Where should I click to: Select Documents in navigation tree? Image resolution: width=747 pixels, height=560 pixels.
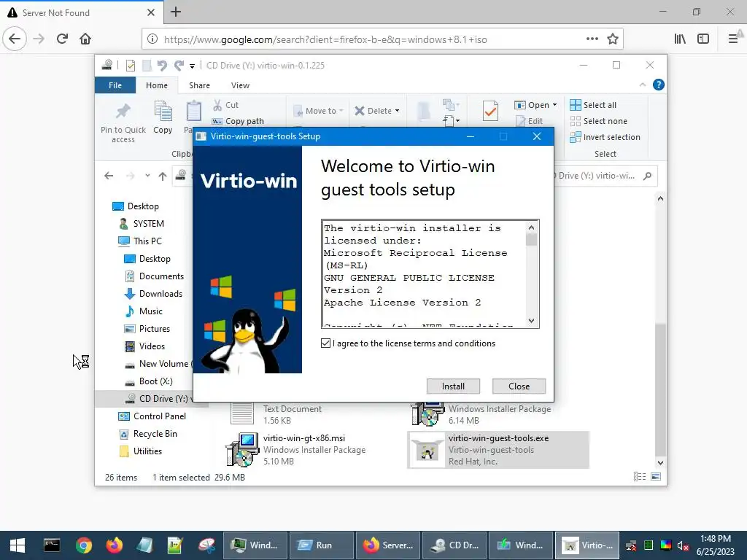155,276
